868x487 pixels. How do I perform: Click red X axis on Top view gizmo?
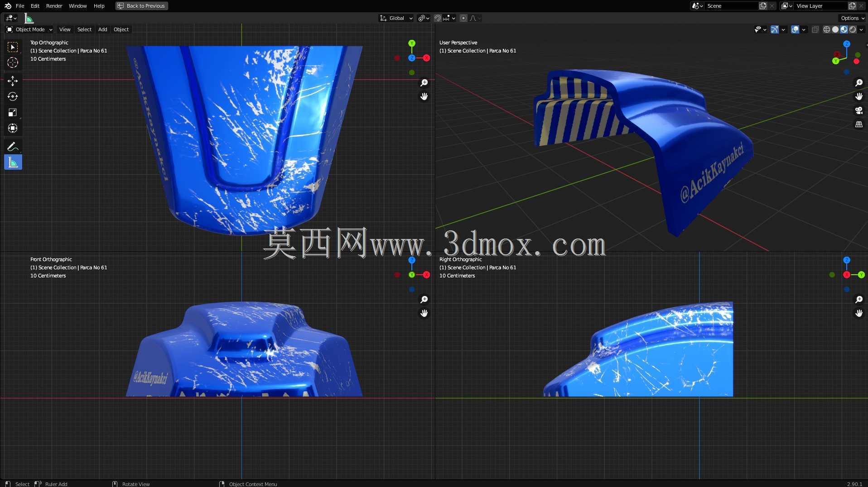pos(426,58)
